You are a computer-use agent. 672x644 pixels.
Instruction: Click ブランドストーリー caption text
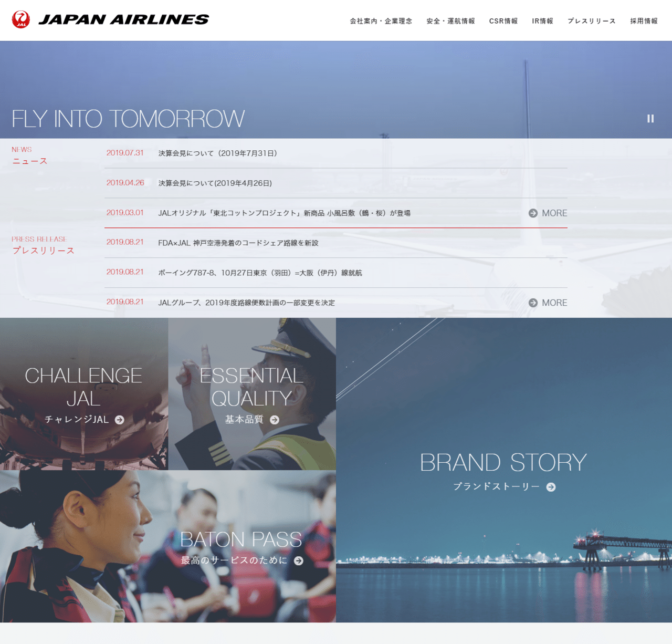497,487
